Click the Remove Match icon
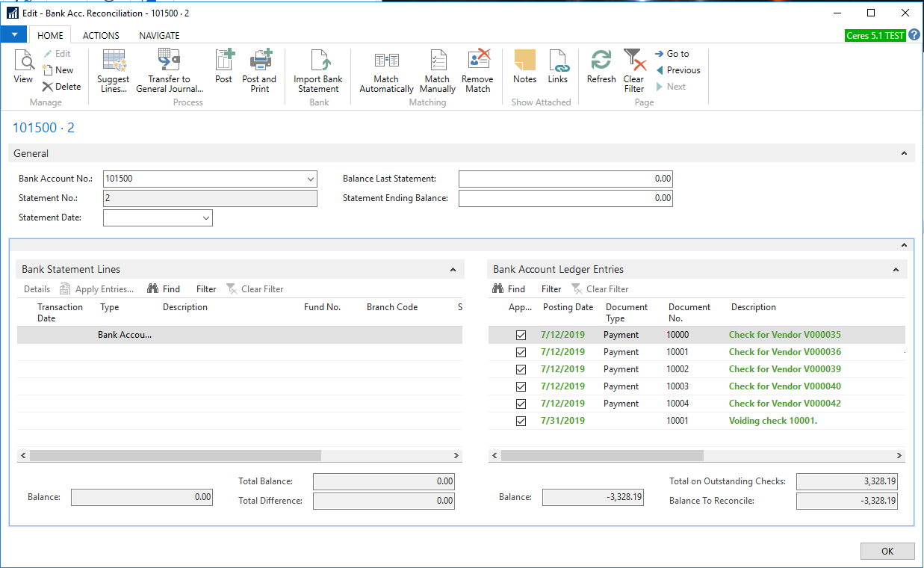The image size is (924, 568). coord(477,61)
